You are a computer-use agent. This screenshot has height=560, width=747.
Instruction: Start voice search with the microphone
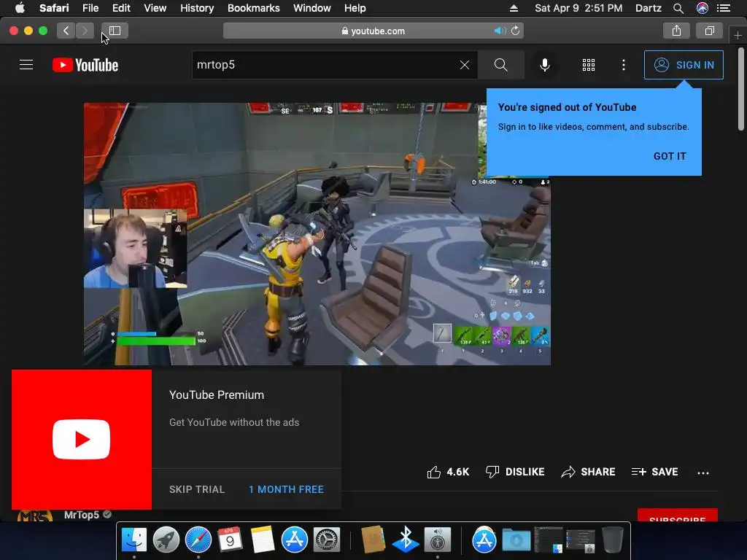coord(544,65)
